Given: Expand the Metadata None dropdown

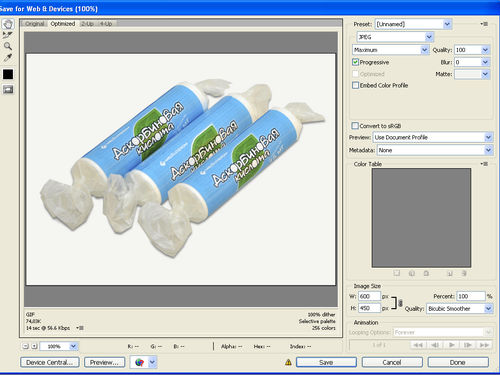Looking at the screenshot, I should [x=435, y=150].
